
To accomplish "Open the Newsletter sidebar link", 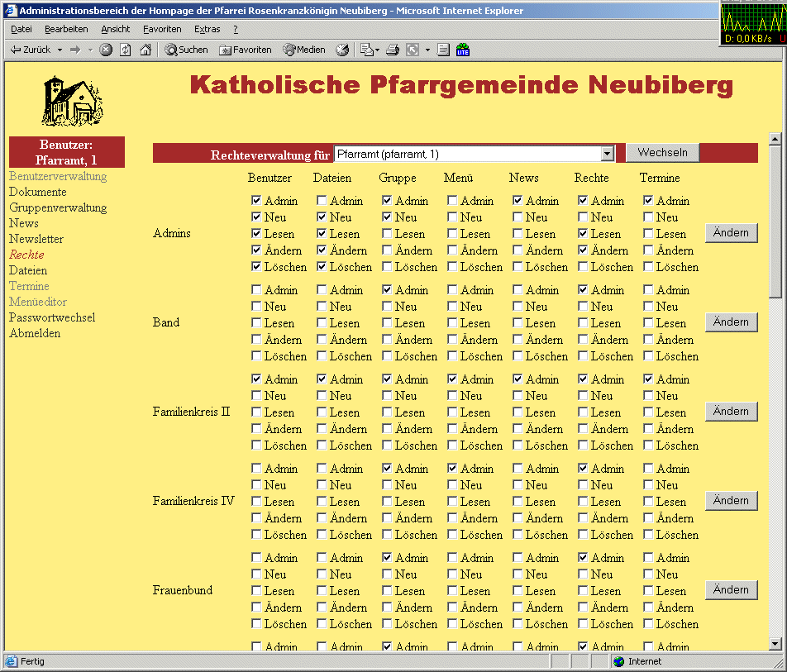I will click(36, 239).
